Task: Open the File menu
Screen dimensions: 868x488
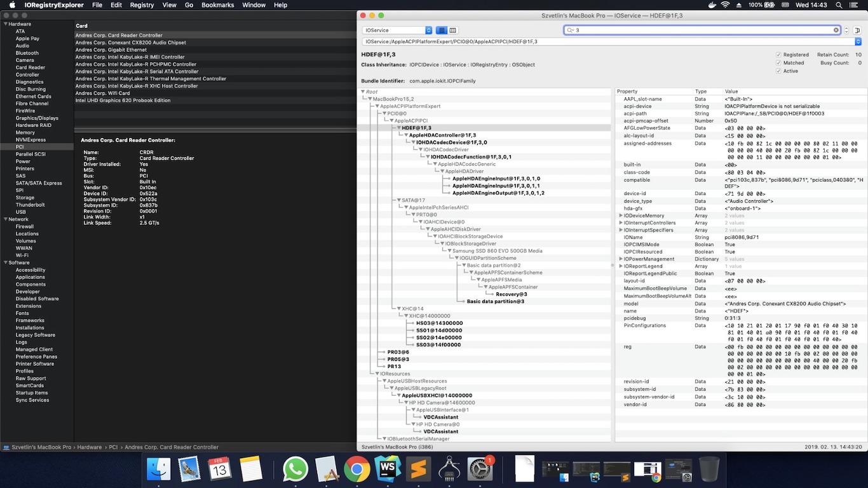Action: tap(97, 5)
